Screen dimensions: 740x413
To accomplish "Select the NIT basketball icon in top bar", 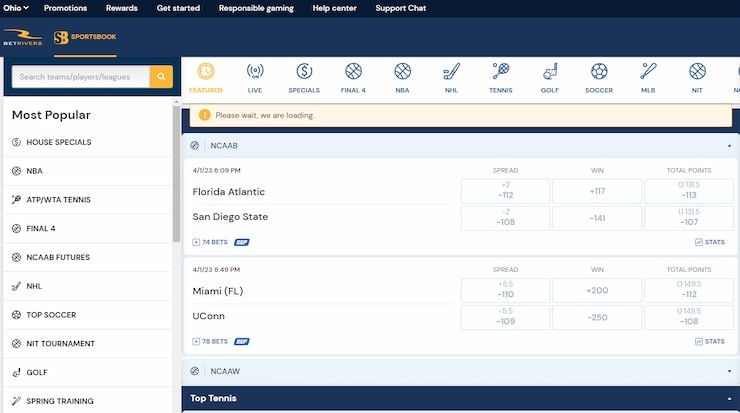I will coord(697,72).
